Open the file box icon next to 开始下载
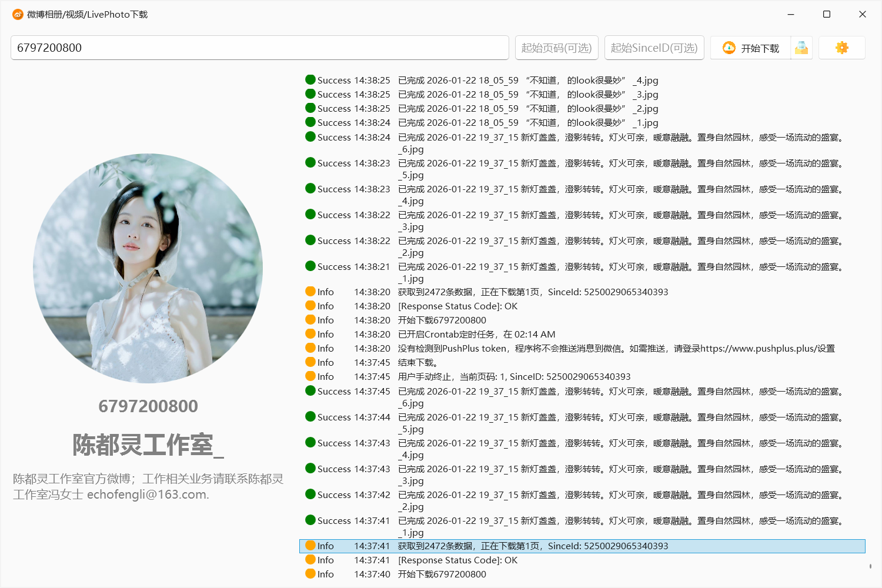The width and height of the screenshot is (882, 588). click(801, 48)
